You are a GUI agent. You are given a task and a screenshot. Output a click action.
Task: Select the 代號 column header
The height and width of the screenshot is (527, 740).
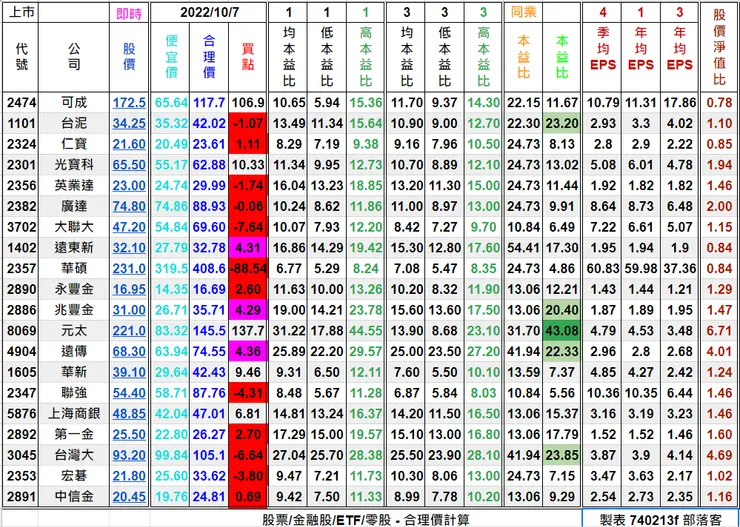pos(20,57)
